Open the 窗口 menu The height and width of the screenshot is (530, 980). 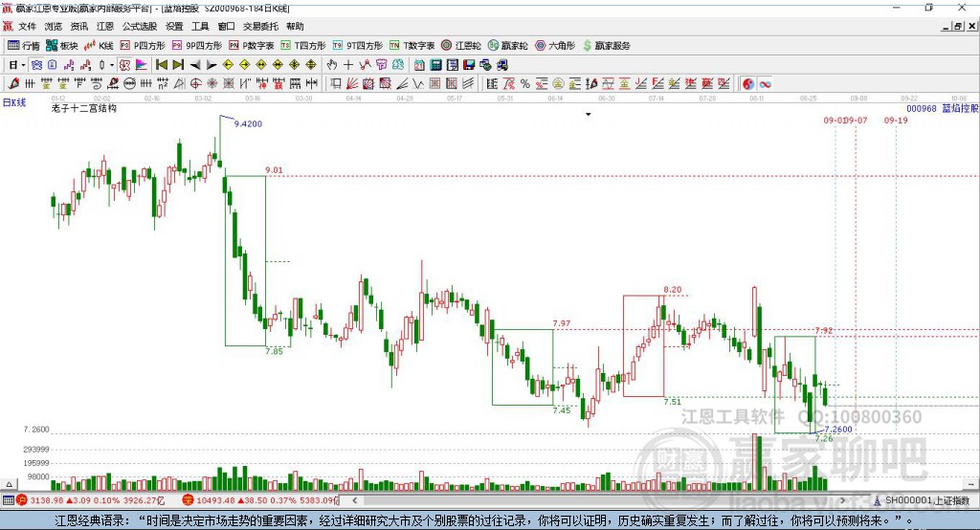click(x=226, y=26)
